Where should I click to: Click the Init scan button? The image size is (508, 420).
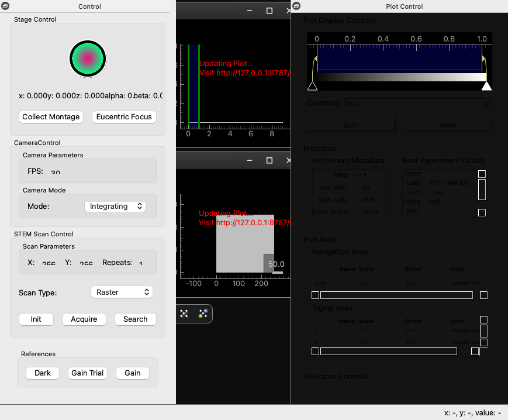(36, 319)
